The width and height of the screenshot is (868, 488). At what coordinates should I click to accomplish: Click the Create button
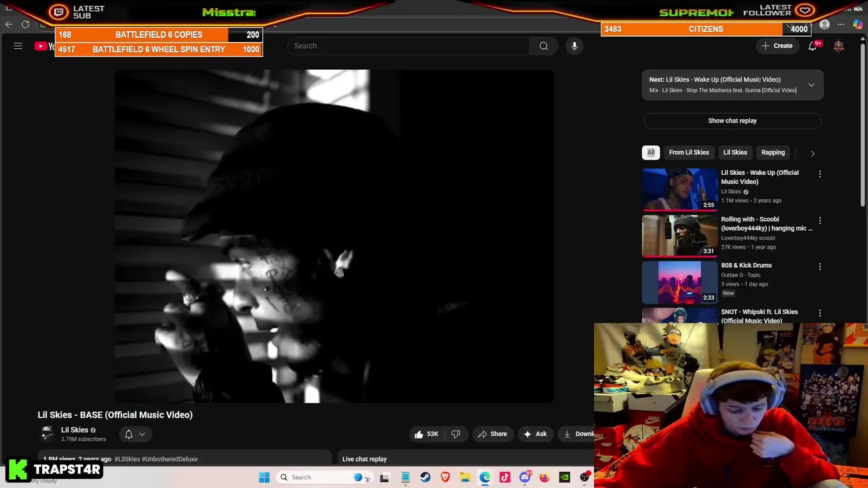pyautogui.click(x=777, y=46)
